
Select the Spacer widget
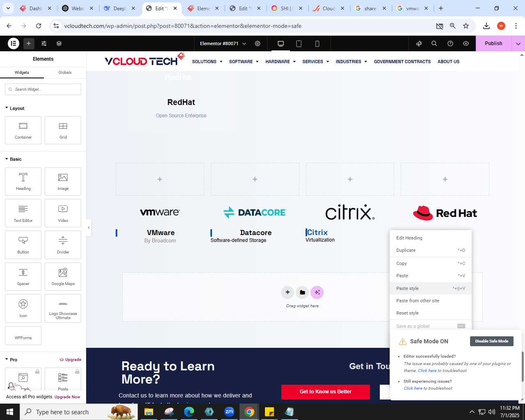point(23,276)
